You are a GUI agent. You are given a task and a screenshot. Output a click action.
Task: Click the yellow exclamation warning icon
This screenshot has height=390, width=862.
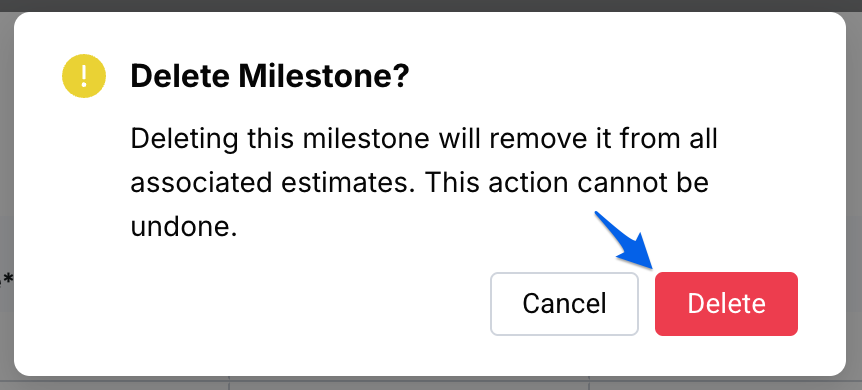coord(84,76)
